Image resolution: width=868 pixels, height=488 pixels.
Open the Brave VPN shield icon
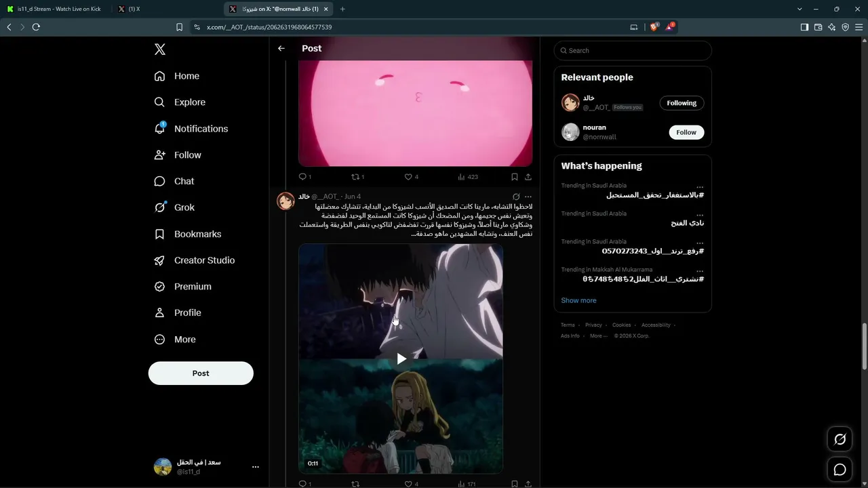845,27
